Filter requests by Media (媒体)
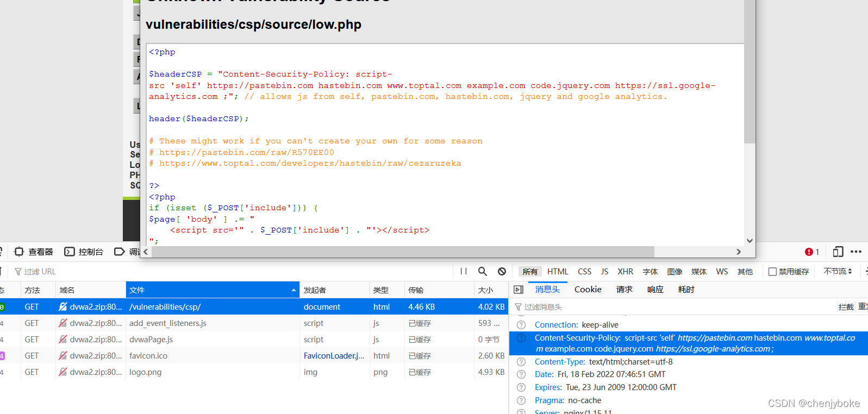 (x=699, y=272)
